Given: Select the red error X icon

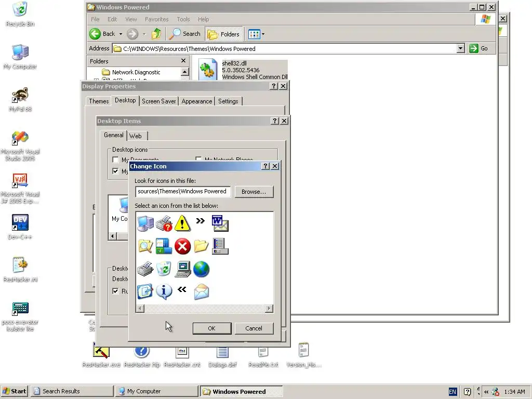Looking at the screenshot, I should point(182,246).
